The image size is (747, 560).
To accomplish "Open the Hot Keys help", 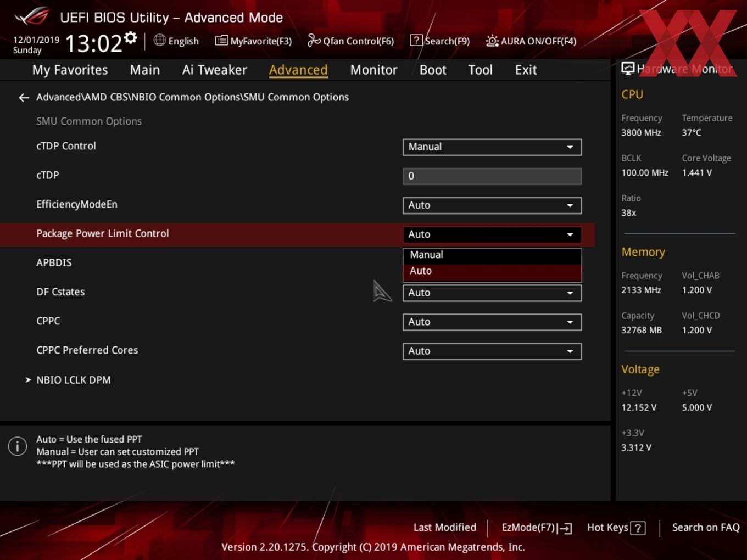I will (x=616, y=528).
